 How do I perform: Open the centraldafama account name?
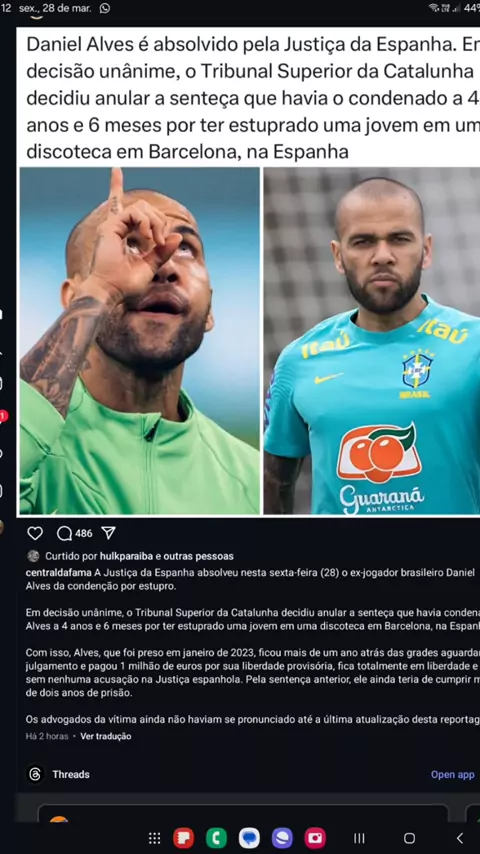[59, 572]
